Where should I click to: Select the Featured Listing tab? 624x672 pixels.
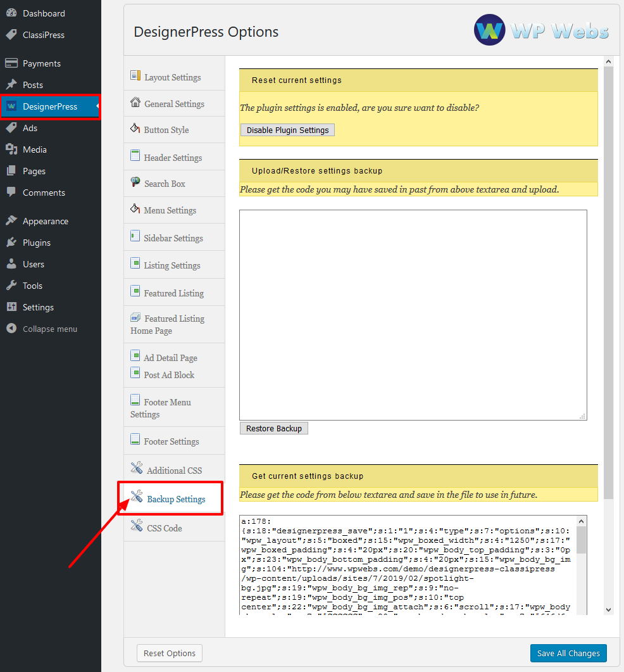(x=174, y=293)
